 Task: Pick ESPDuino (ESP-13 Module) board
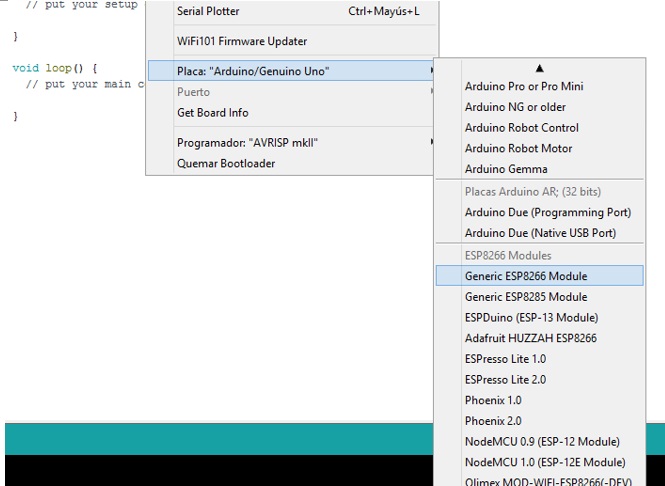pos(531,318)
